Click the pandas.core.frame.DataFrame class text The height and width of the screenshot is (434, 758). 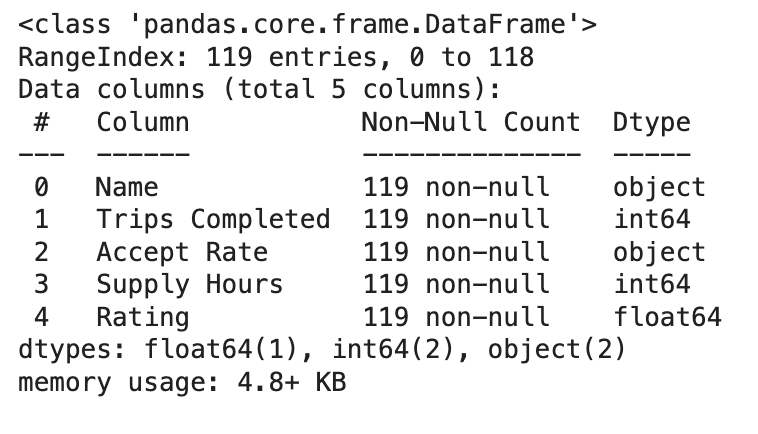pyautogui.click(x=307, y=25)
